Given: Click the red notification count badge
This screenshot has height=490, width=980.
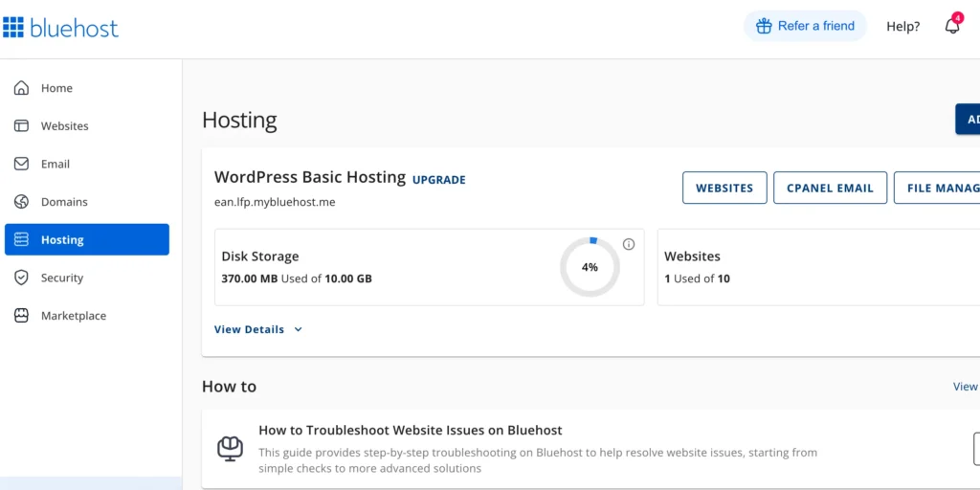Looking at the screenshot, I should [x=957, y=17].
